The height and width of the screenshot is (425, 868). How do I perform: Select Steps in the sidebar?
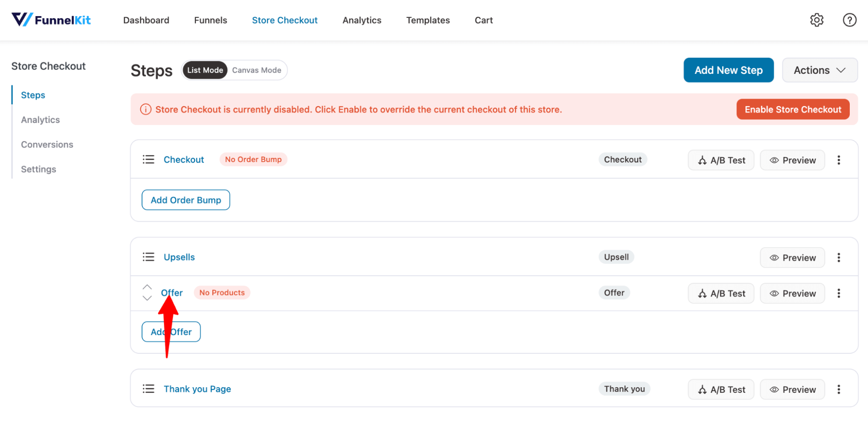pyautogui.click(x=33, y=95)
